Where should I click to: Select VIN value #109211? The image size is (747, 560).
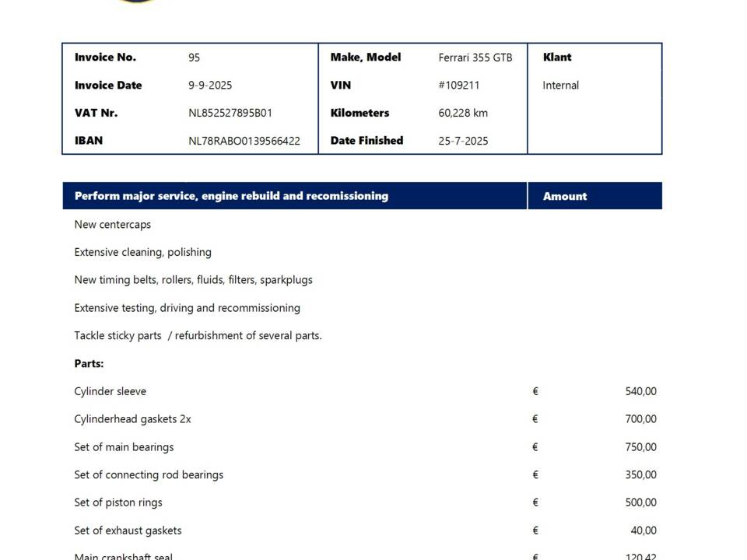(459, 86)
